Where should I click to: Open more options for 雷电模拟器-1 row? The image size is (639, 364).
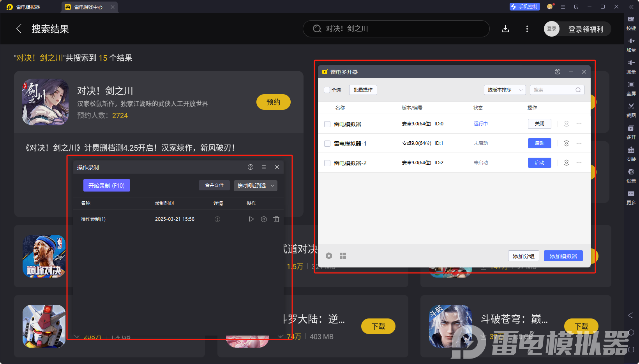[579, 143]
